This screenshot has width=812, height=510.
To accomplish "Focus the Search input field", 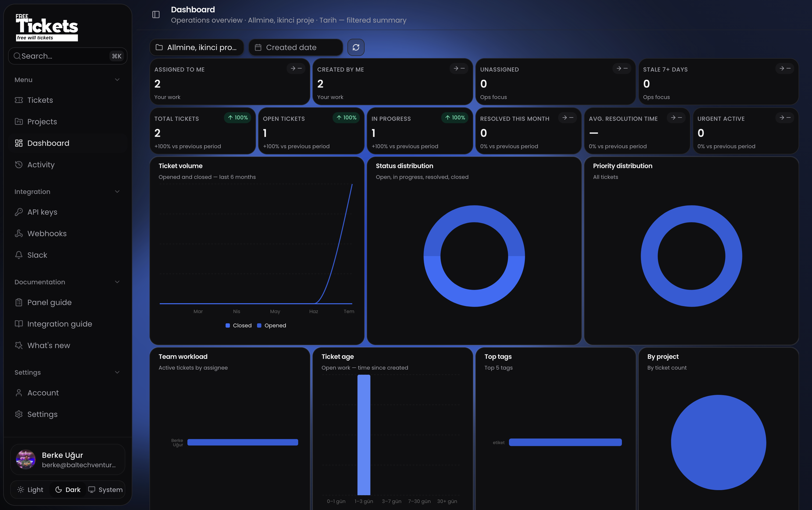I will coord(67,56).
